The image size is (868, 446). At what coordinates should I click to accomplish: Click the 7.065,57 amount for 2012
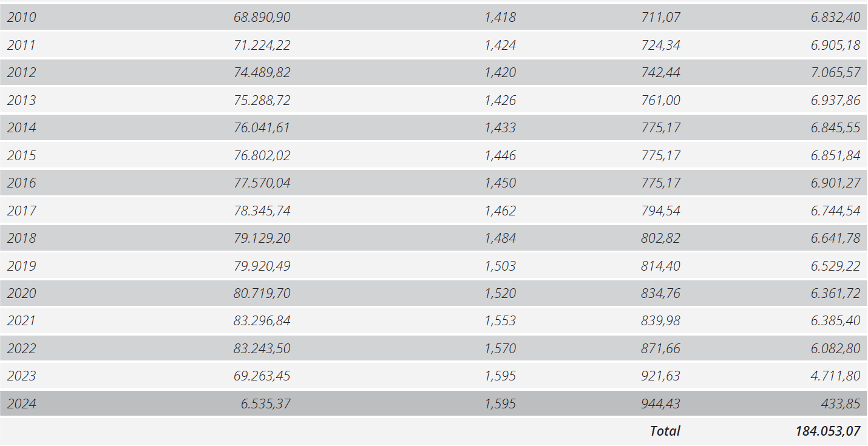pos(836,73)
